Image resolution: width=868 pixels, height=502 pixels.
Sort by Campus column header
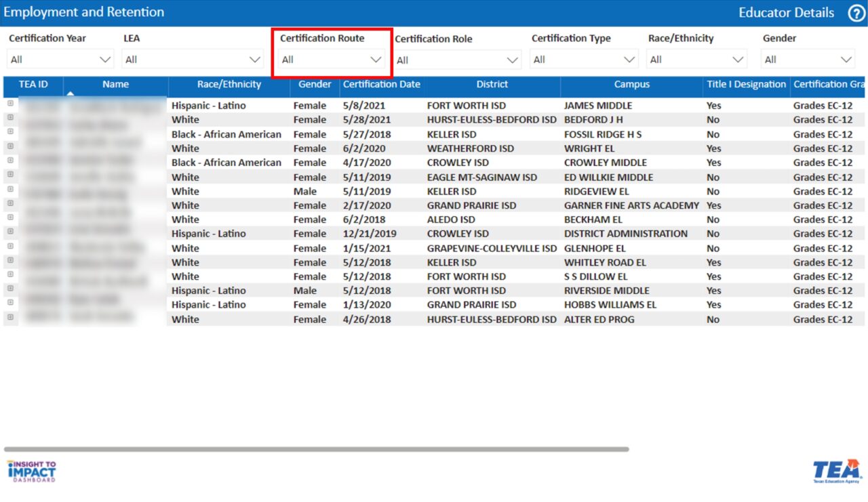632,85
